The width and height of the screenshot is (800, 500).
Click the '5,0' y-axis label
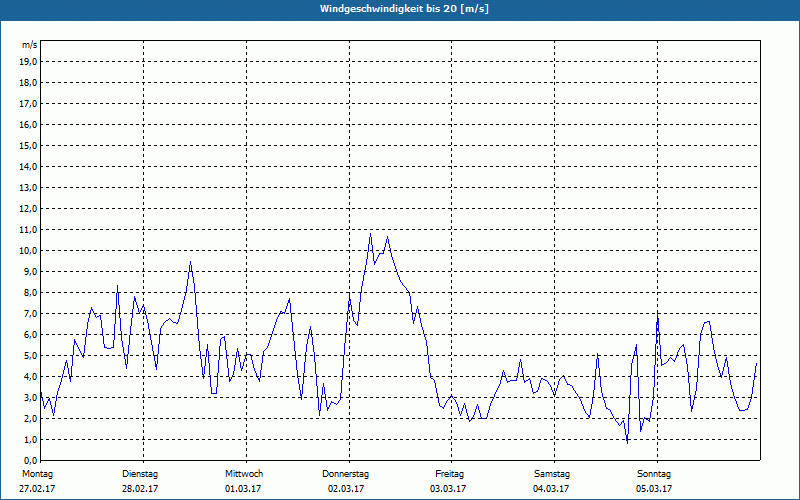[x=30, y=356]
